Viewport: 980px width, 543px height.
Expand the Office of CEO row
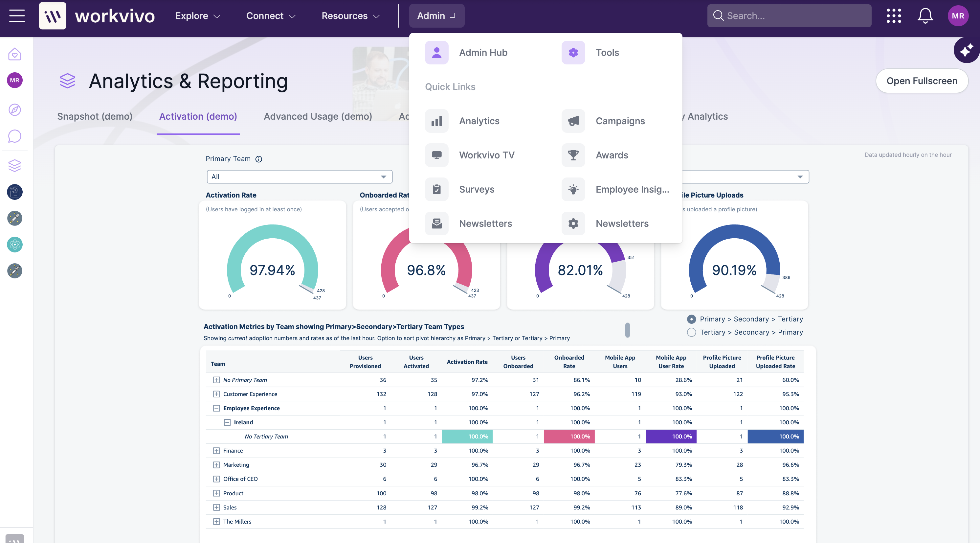tap(216, 479)
